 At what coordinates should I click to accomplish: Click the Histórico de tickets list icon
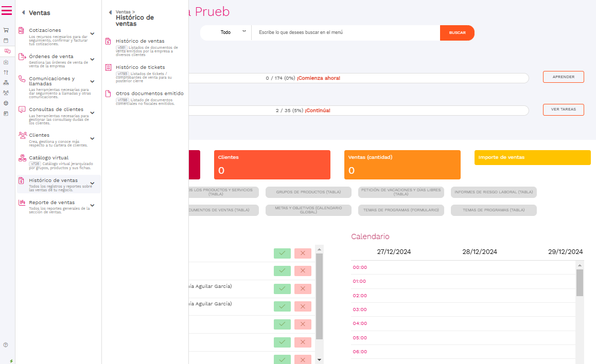click(108, 67)
